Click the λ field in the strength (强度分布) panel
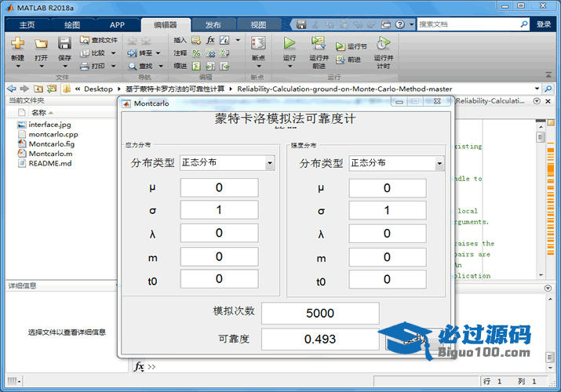The width and height of the screenshot is (561, 392). coord(388,234)
